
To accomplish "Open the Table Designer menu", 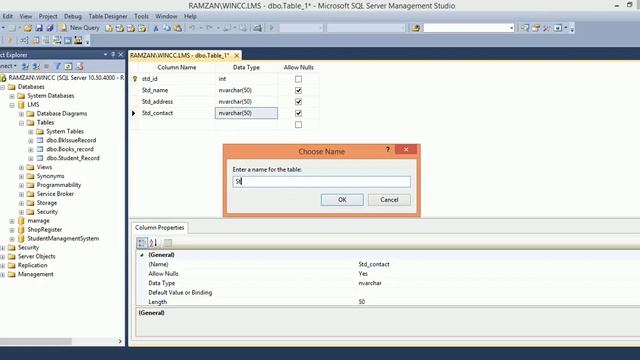I will (x=108, y=16).
